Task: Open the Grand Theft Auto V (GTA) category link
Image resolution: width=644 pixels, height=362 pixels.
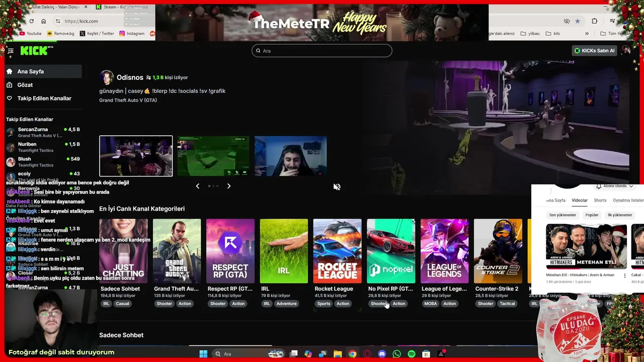Action: click(128, 100)
